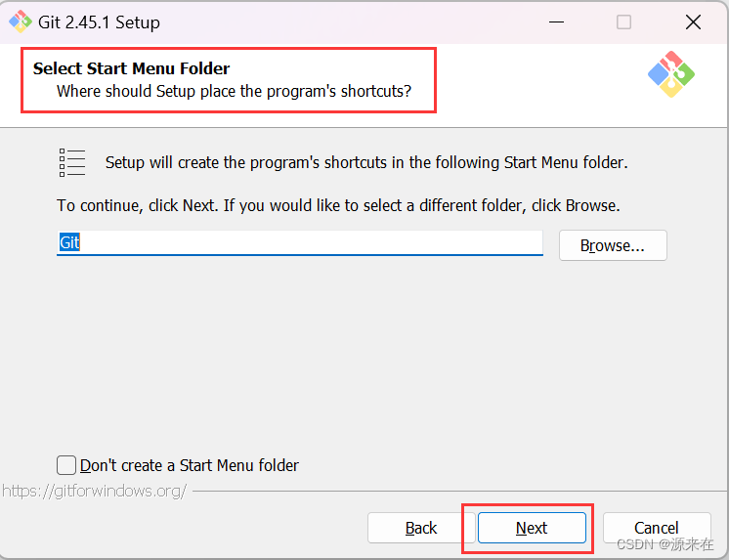
Task: Open the Browse... folder picker
Action: pos(613,245)
